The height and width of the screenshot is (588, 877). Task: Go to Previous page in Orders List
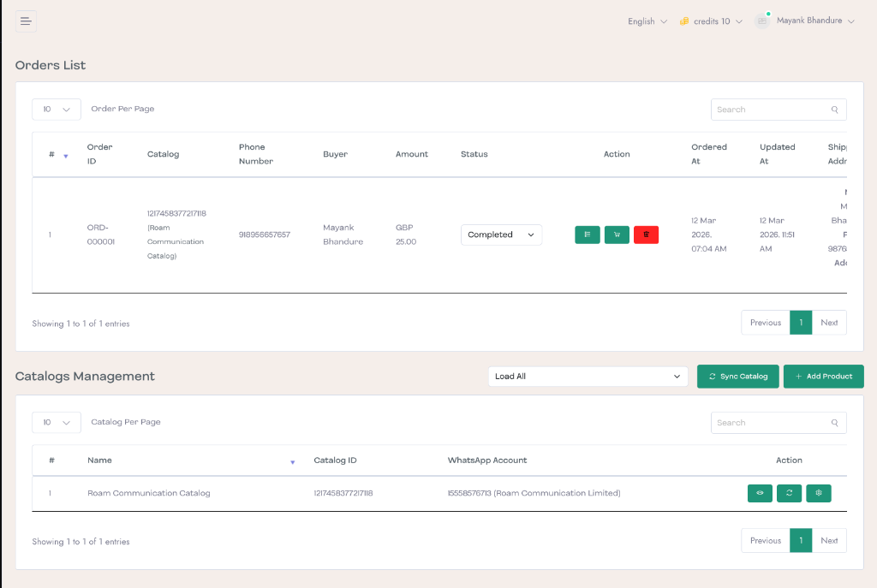[765, 323]
